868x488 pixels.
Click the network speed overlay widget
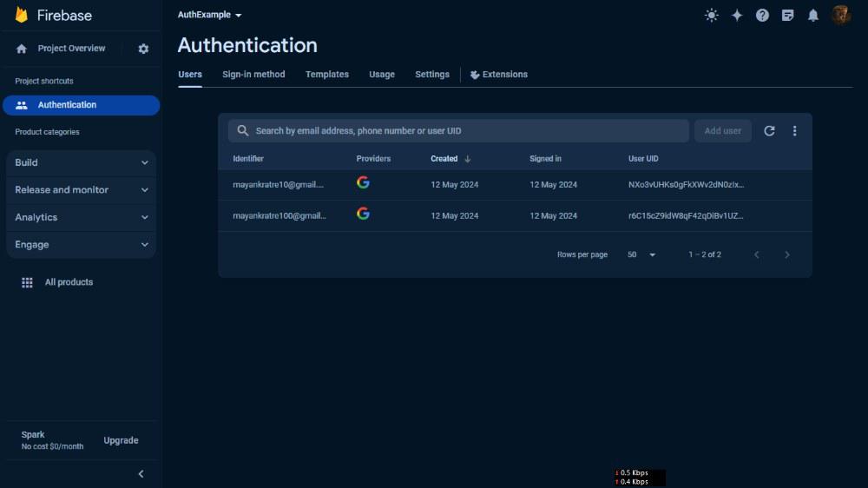tap(640, 478)
